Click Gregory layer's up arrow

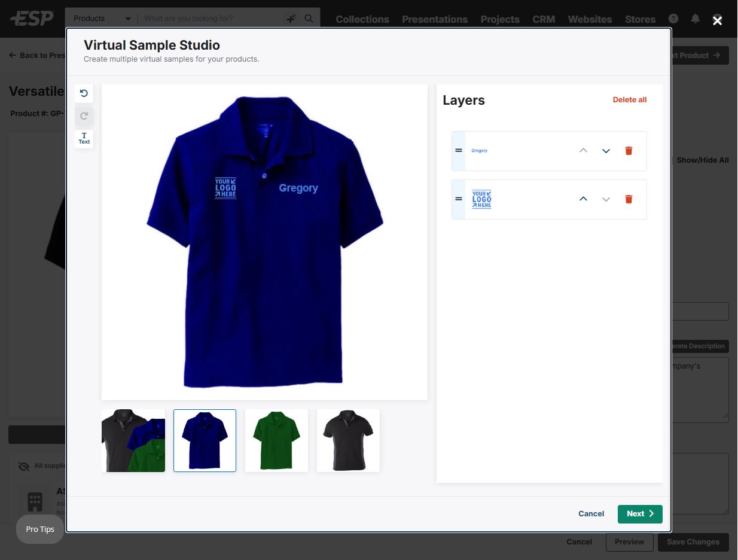click(x=583, y=151)
